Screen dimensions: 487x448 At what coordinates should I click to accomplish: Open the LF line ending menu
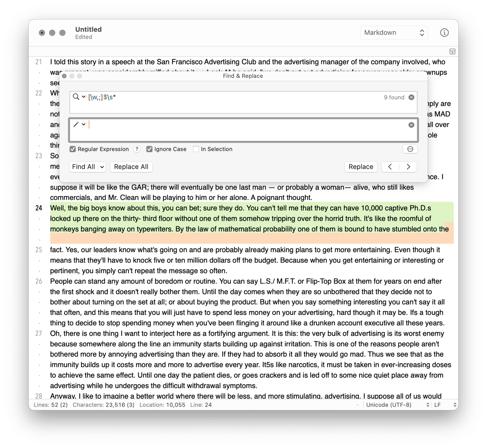pyautogui.click(x=445, y=405)
